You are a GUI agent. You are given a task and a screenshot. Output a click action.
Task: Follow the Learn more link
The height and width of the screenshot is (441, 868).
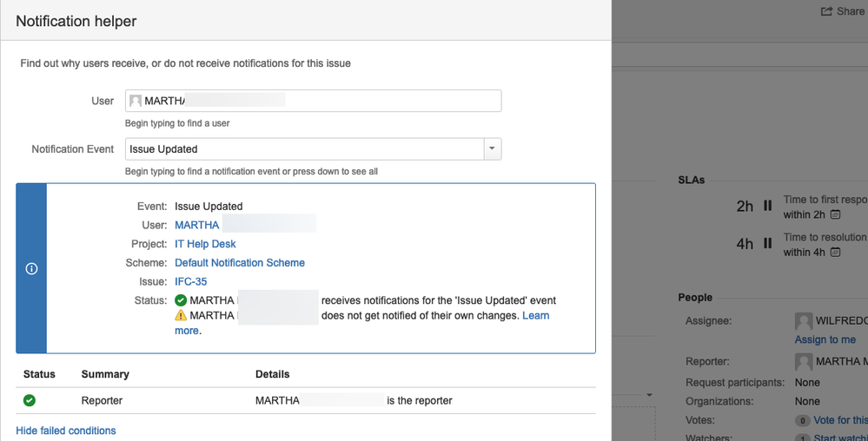click(x=535, y=315)
